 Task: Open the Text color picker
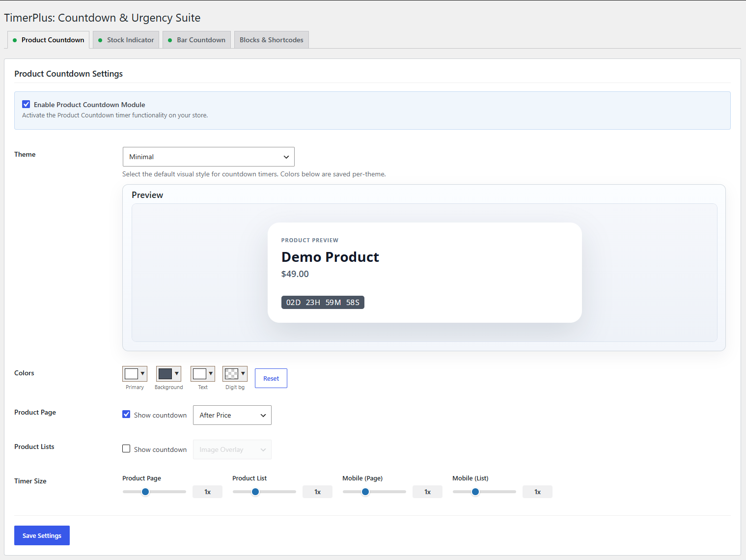[x=203, y=374]
